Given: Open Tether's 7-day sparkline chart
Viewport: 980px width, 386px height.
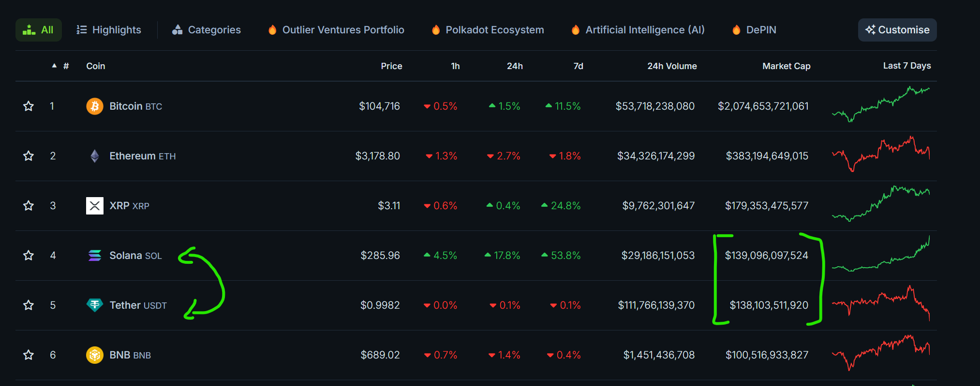Looking at the screenshot, I should click(881, 303).
